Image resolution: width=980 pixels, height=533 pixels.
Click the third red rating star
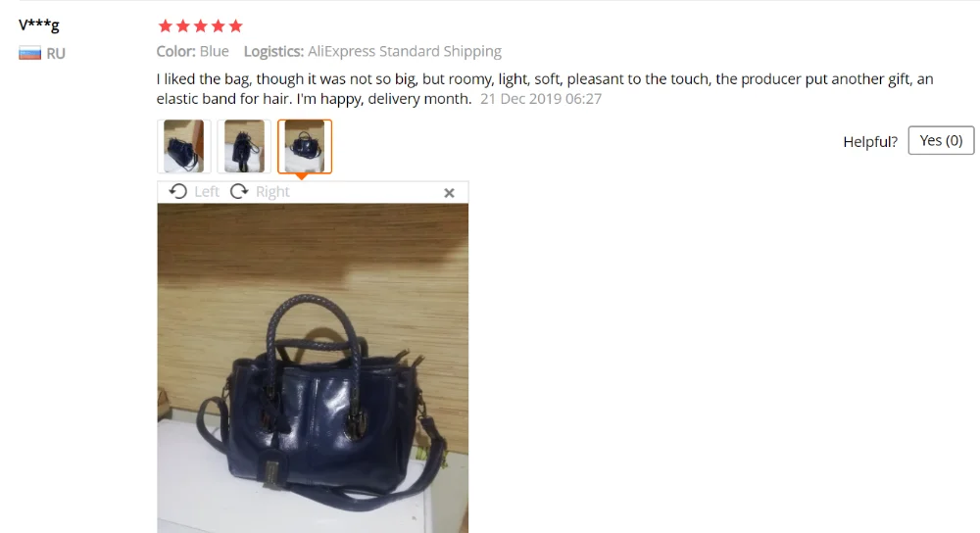pos(200,25)
